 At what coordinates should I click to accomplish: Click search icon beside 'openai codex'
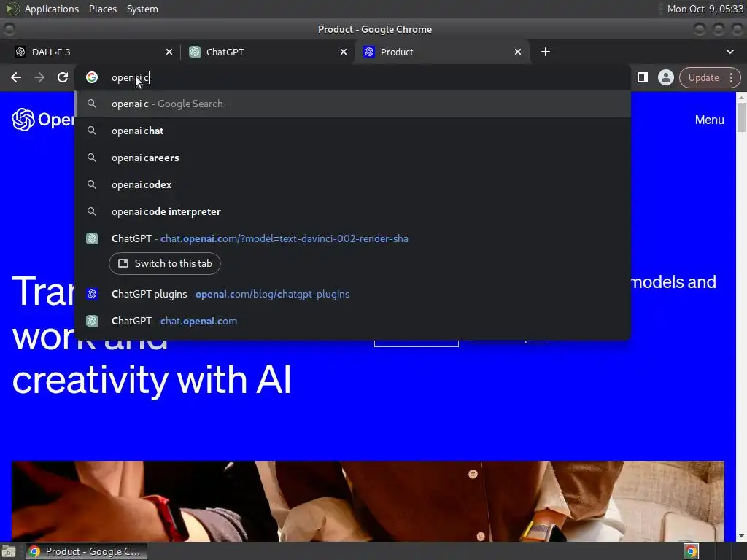pyautogui.click(x=92, y=184)
